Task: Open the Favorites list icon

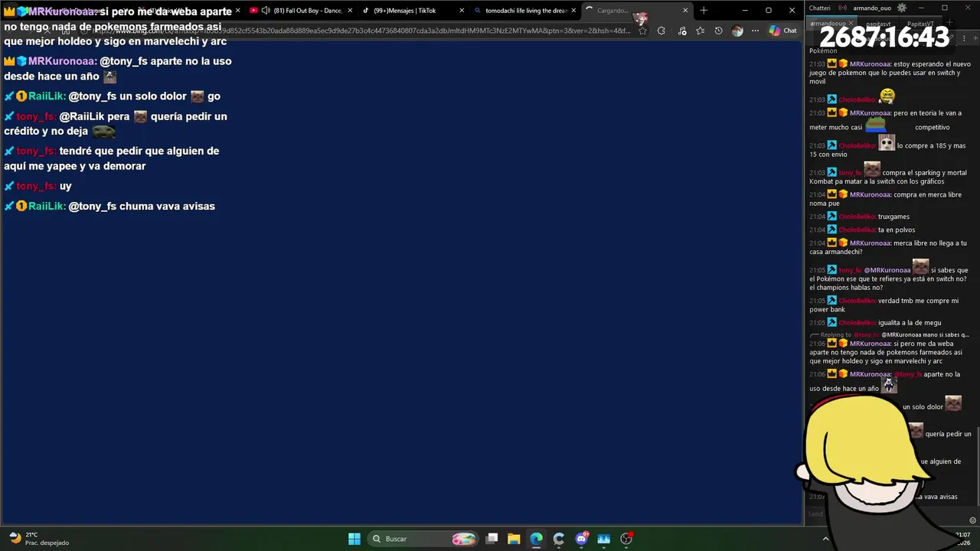Action: [x=700, y=31]
